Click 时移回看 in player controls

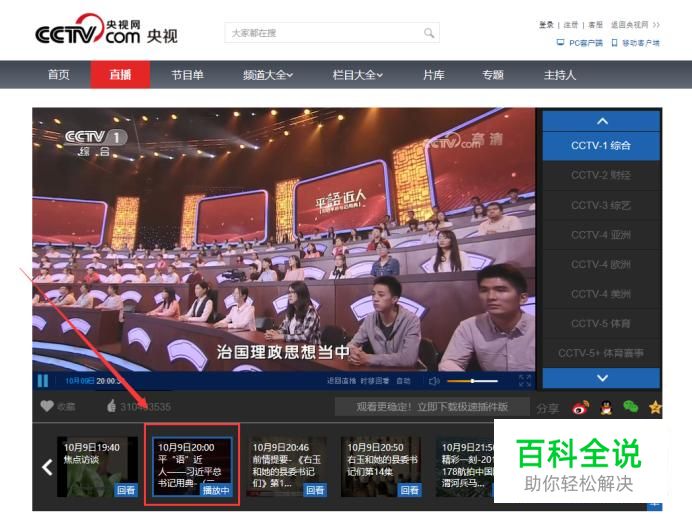tap(375, 381)
